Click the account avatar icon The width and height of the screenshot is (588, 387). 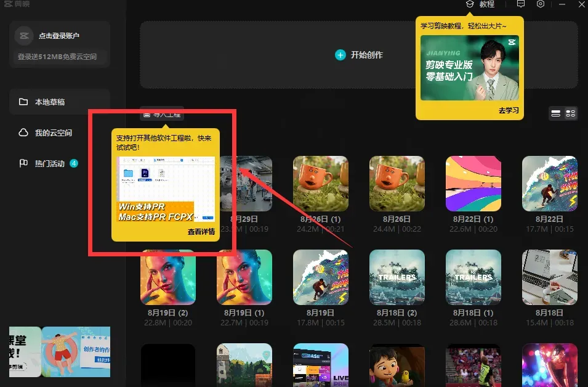[24, 36]
